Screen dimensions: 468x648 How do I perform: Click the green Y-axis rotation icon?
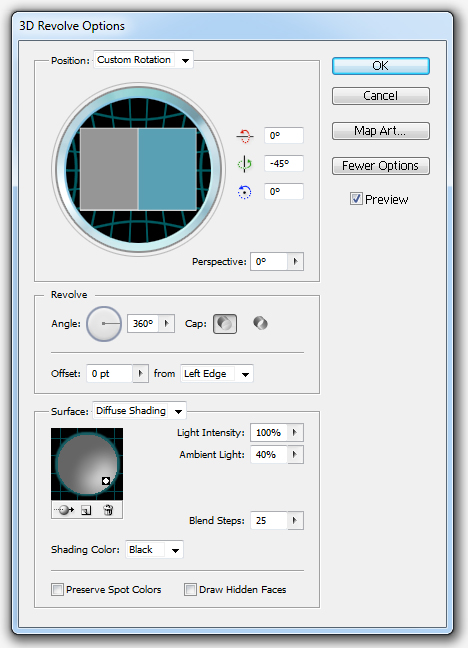245,164
